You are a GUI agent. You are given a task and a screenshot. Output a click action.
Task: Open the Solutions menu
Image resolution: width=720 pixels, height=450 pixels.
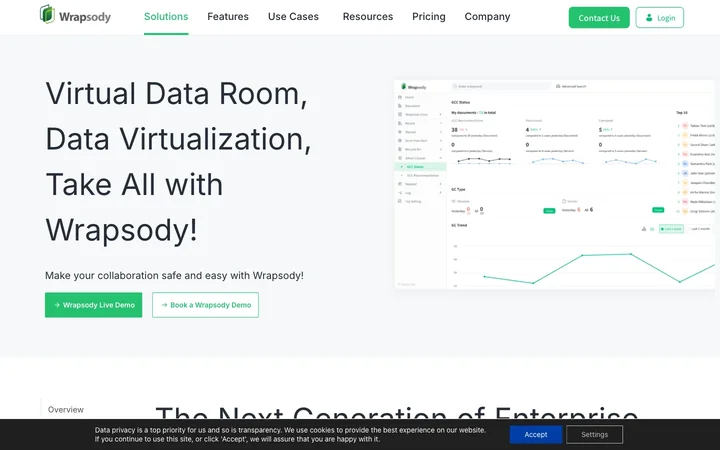tap(166, 17)
